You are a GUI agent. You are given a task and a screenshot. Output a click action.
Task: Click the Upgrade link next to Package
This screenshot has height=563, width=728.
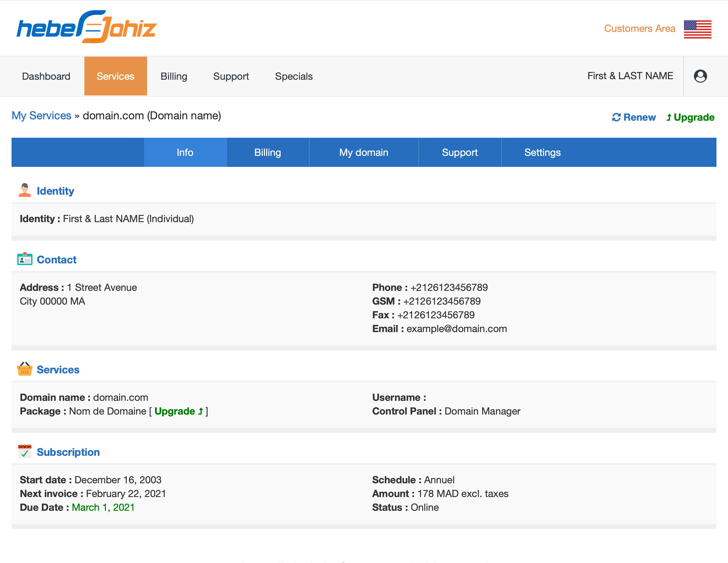pyautogui.click(x=179, y=411)
